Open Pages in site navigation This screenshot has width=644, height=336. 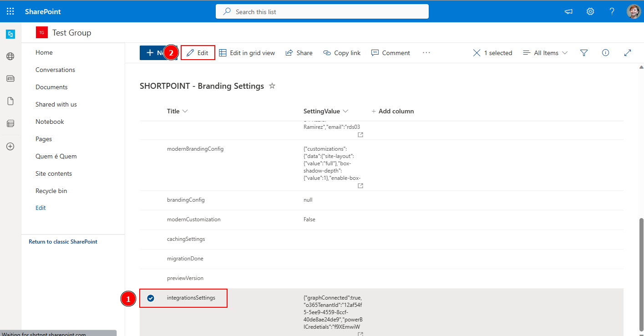click(x=44, y=139)
